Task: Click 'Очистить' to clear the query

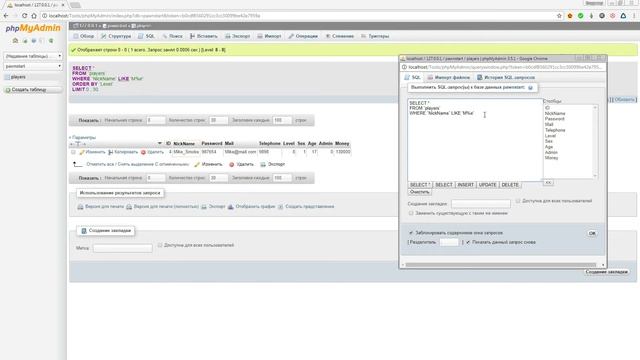Action: click(419, 192)
